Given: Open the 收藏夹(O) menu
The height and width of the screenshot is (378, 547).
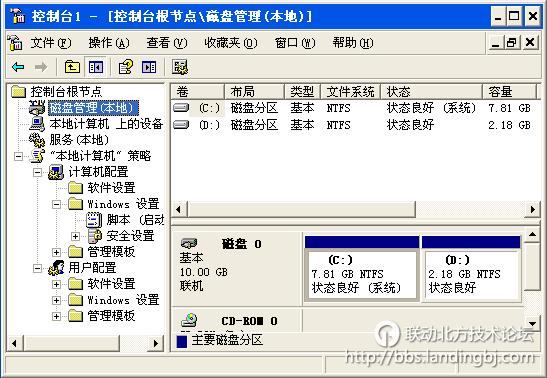Looking at the screenshot, I should pos(231,43).
